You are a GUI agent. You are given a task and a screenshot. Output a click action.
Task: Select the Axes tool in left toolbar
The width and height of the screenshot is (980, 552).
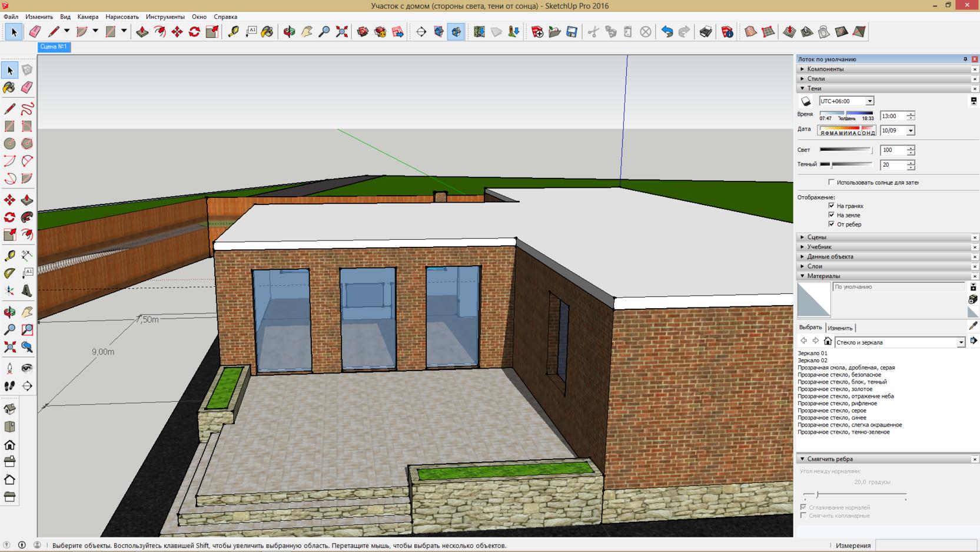(9, 291)
